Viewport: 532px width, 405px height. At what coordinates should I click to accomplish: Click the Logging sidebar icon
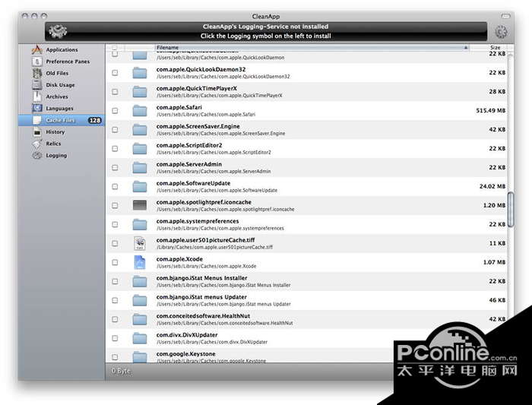tap(36, 155)
